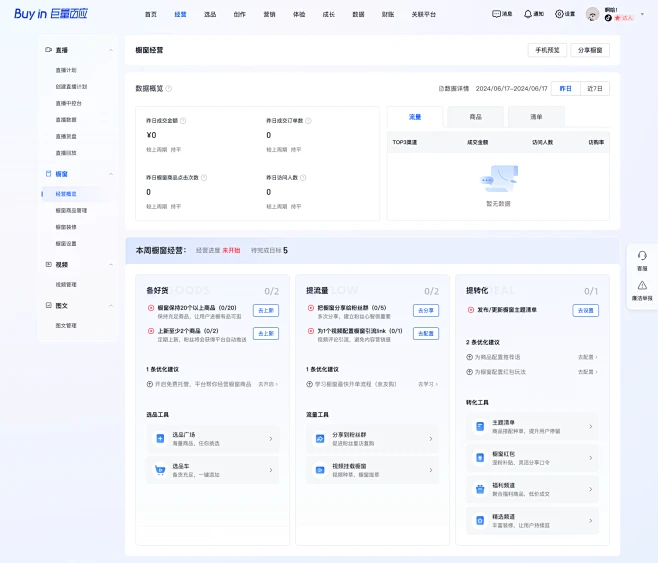Open 分享到粉丝群 row chevron
Screen dimensions: 658x563
point(431,438)
